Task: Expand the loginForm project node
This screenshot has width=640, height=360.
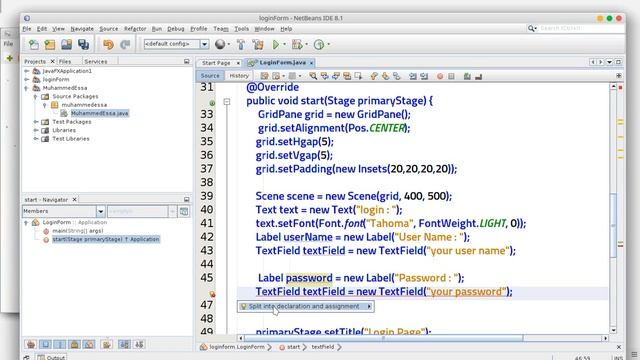Action: point(27,80)
